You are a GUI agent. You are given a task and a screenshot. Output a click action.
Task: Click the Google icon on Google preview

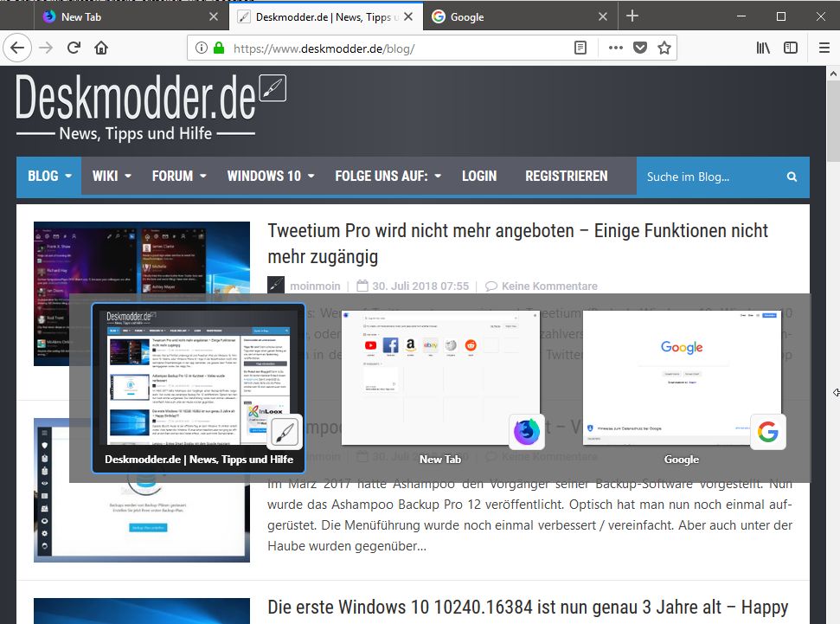pyautogui.click(x=767, y=432)
